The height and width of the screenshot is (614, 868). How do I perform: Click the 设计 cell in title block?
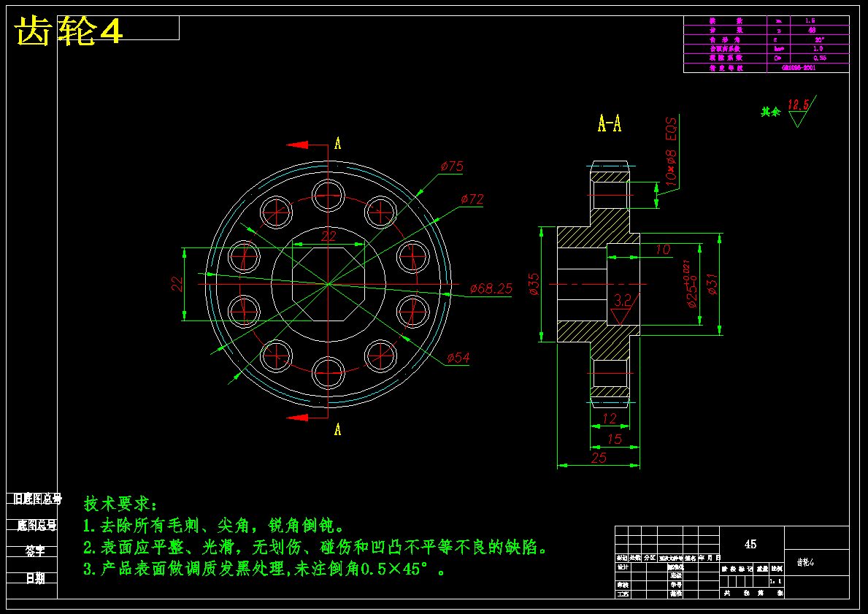[x=623, y=567]
